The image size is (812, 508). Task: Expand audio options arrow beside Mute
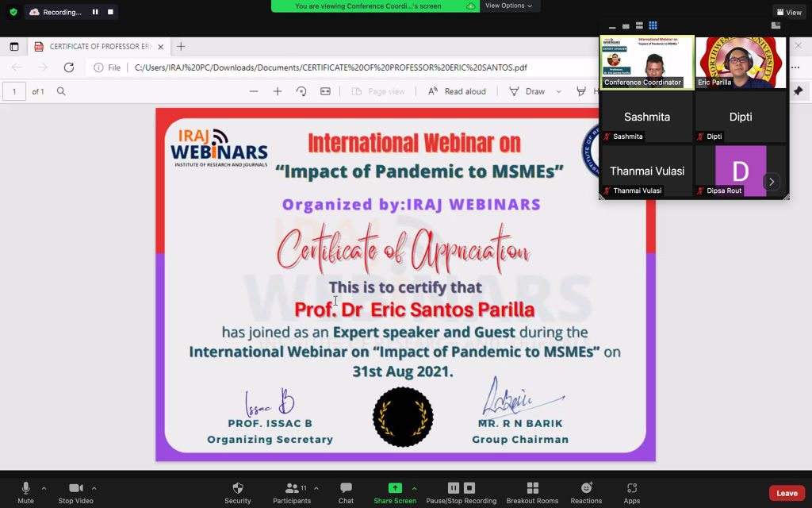pos(44,488)
